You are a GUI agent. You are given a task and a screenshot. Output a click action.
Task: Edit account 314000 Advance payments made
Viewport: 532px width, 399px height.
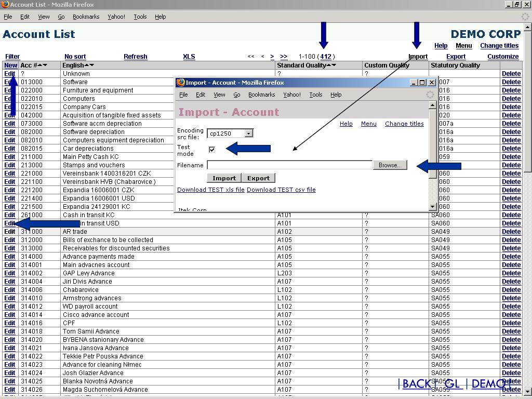coord(9,257)
